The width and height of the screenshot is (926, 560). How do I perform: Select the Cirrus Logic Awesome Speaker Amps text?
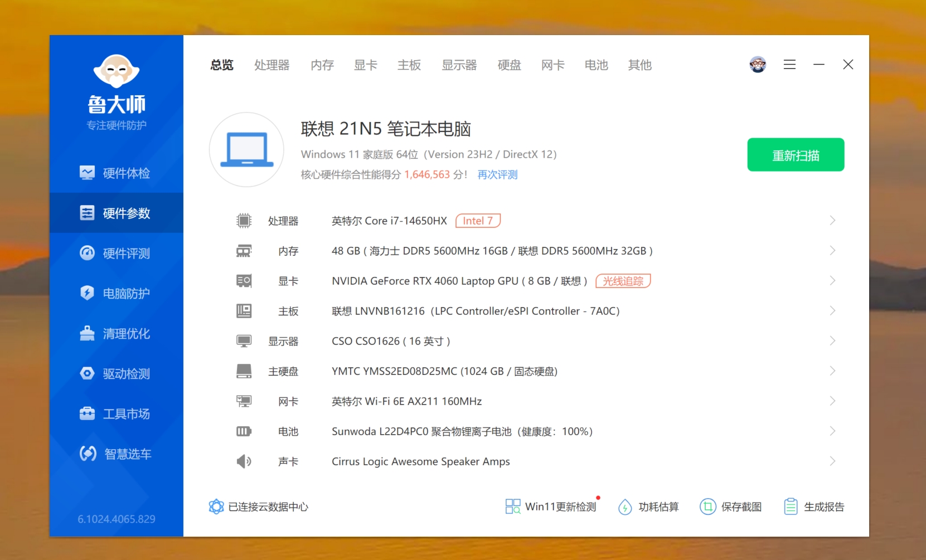click(x=421, y=461)
